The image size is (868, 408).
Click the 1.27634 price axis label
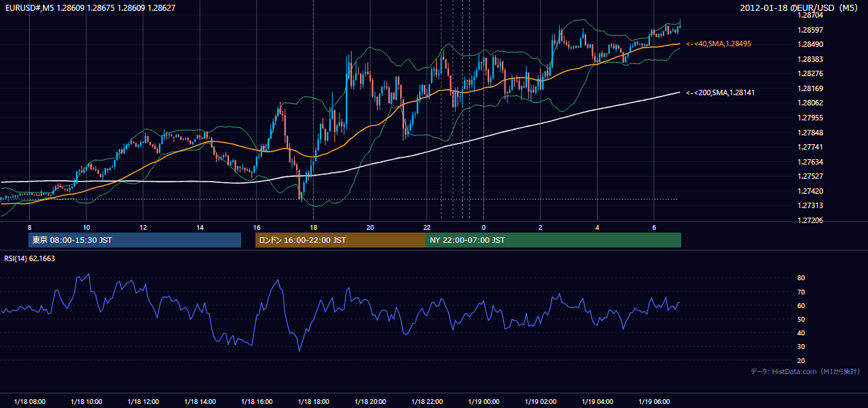[810, 162]
